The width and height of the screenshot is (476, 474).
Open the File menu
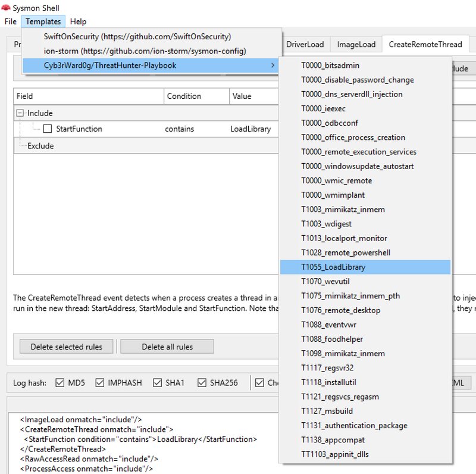pyautogui.click(x=10, y=21)
